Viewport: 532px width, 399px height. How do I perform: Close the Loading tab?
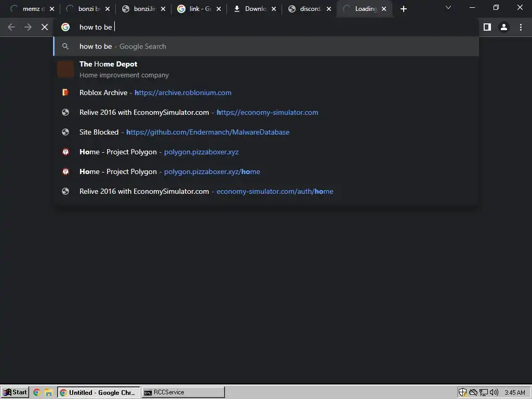(384, 9)
